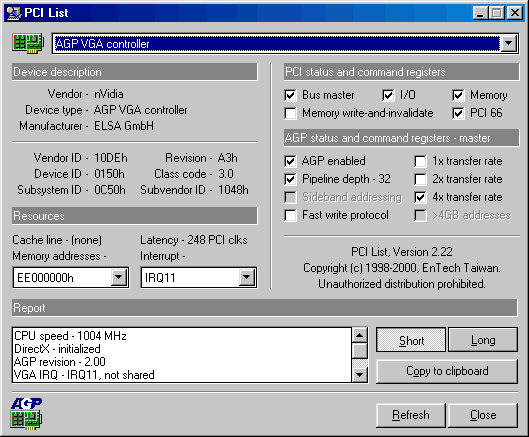Toggle the AGP enabled checkbox

point(290,161)
